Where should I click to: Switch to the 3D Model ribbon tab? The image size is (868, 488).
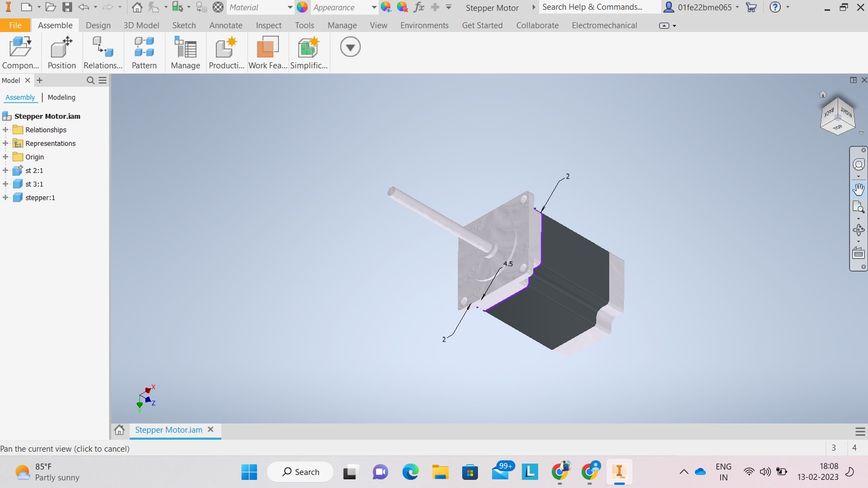tap(142, 25)
